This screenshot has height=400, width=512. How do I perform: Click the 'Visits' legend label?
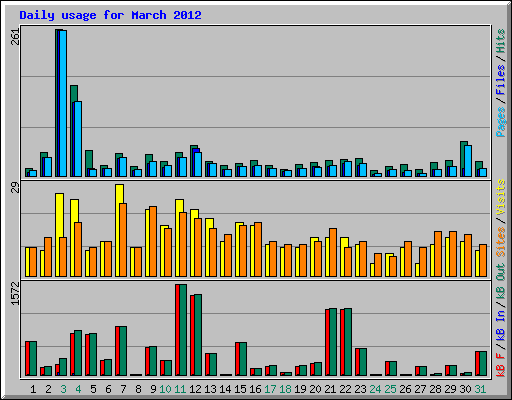(500, 197)
